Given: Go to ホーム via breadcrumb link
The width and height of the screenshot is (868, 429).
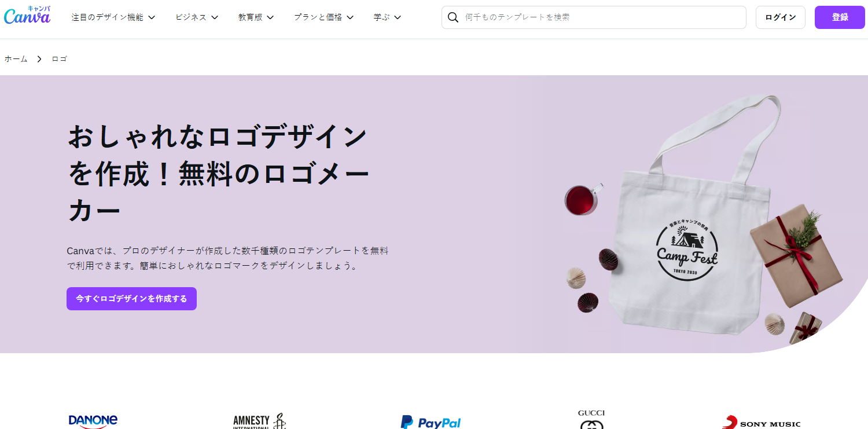Looking at the screenshot, I should (16, 59).
